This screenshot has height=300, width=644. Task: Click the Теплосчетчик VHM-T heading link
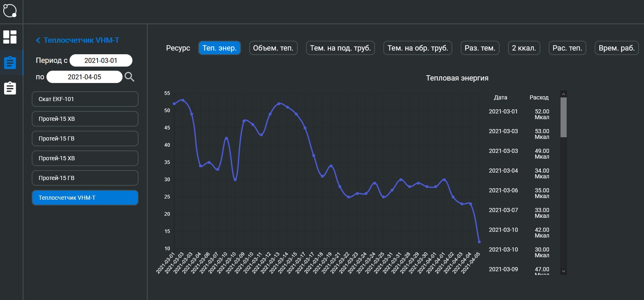point(81,40)
